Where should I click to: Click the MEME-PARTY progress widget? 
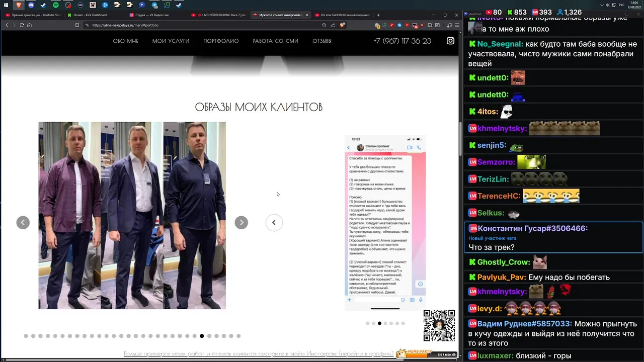point(427,354)
